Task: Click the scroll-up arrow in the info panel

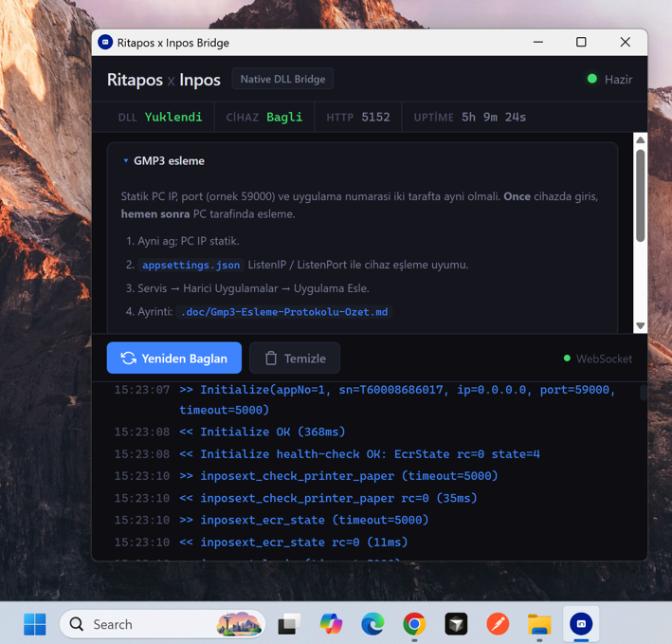Action: click(641, 140)
